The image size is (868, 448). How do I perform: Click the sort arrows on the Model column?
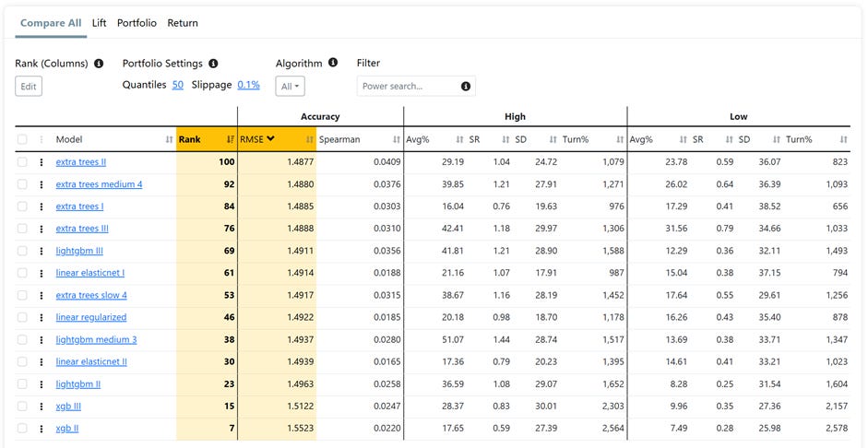tap(170, 140)
